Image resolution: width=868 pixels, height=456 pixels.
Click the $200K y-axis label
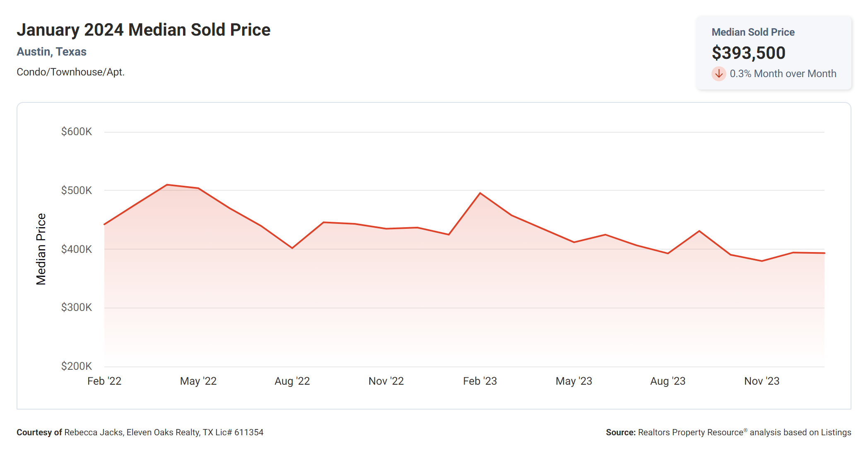[x=76, y=366]
